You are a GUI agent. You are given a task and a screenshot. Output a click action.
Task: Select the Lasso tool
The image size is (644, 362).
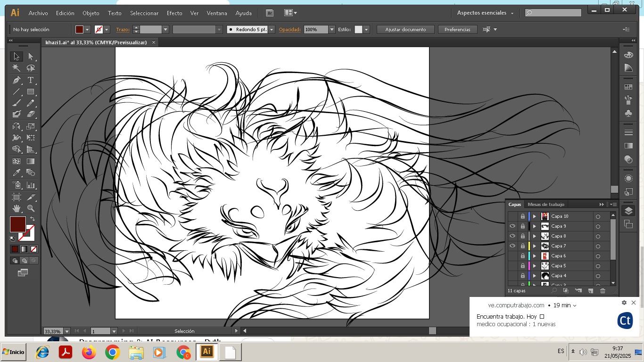click(x=31, y=68)
